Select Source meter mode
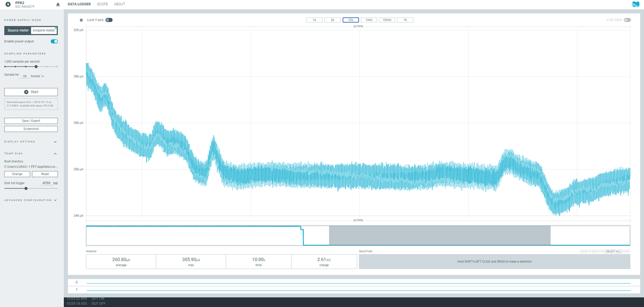This screenshot has height=307, width=644. pyautogui.click(x=18, y=30)
